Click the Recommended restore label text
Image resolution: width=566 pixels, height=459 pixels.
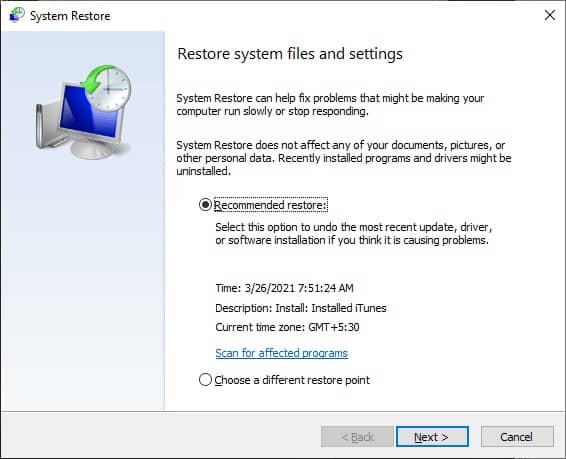click(x=271, y=205)
